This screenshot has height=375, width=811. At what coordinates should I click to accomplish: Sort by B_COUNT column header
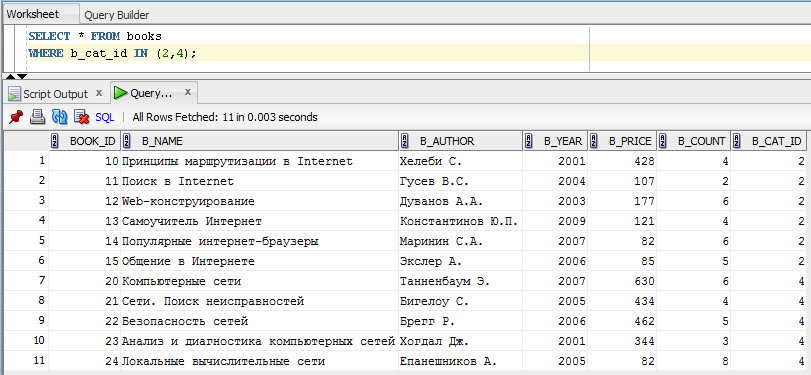pos(694,141)
